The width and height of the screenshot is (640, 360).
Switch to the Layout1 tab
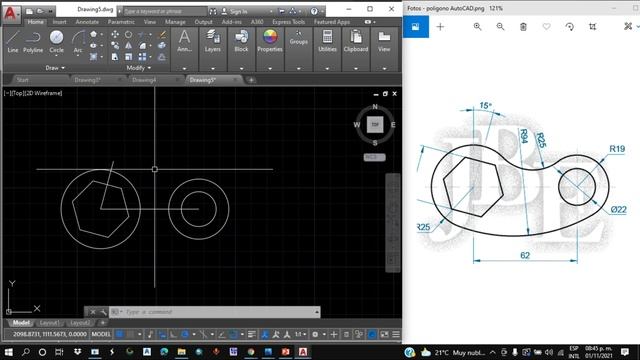(x=49, y=323)
